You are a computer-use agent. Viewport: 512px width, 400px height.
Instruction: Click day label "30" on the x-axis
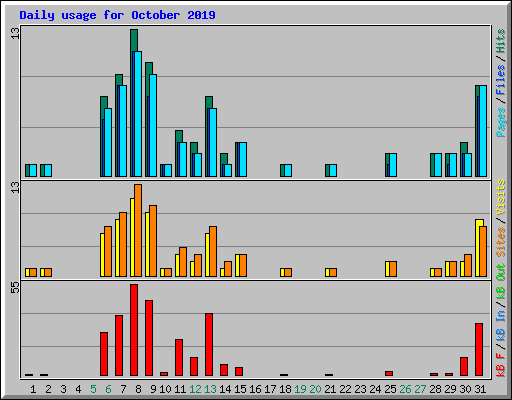click(x=465, y=389)
